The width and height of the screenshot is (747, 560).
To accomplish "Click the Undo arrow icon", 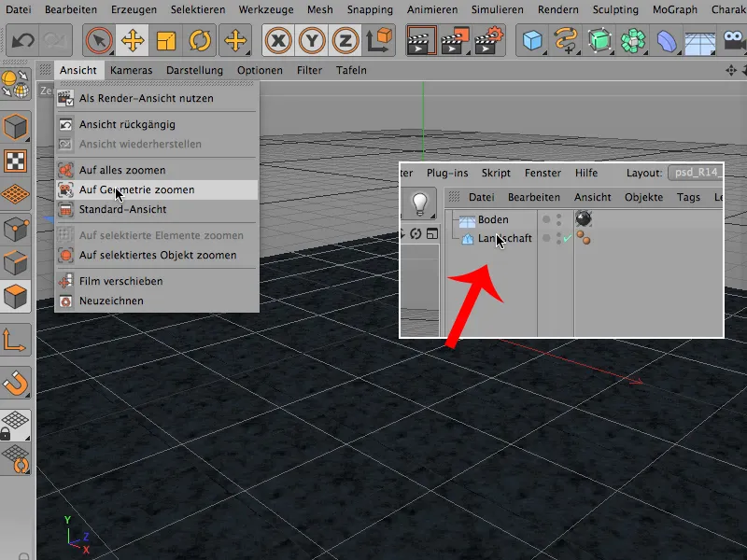I will click(23, 41).
